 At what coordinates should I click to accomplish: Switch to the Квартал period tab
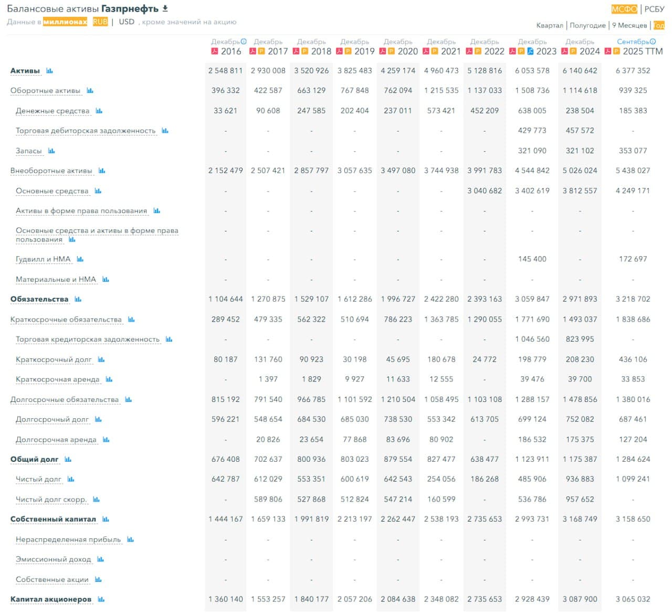pyautogui.click(x=549, y=25)
